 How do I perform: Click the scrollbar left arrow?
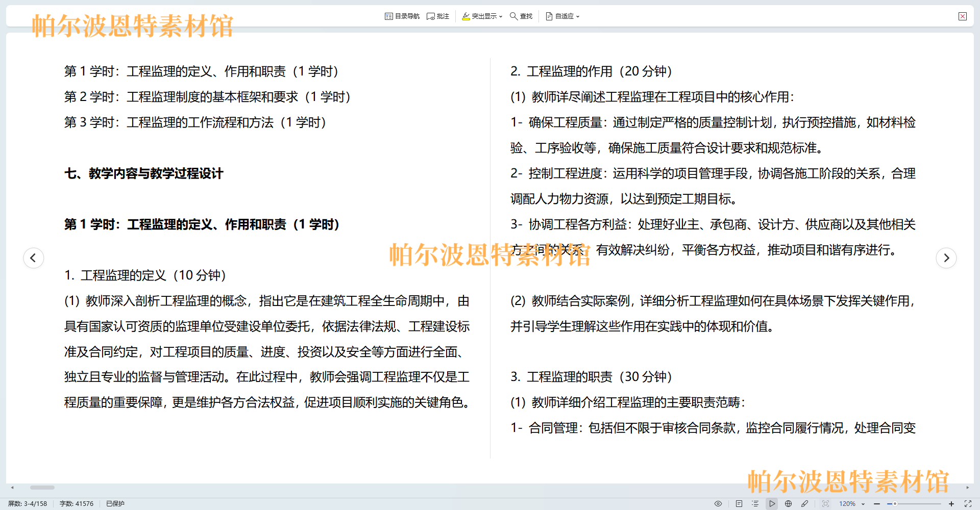(12, 488)
